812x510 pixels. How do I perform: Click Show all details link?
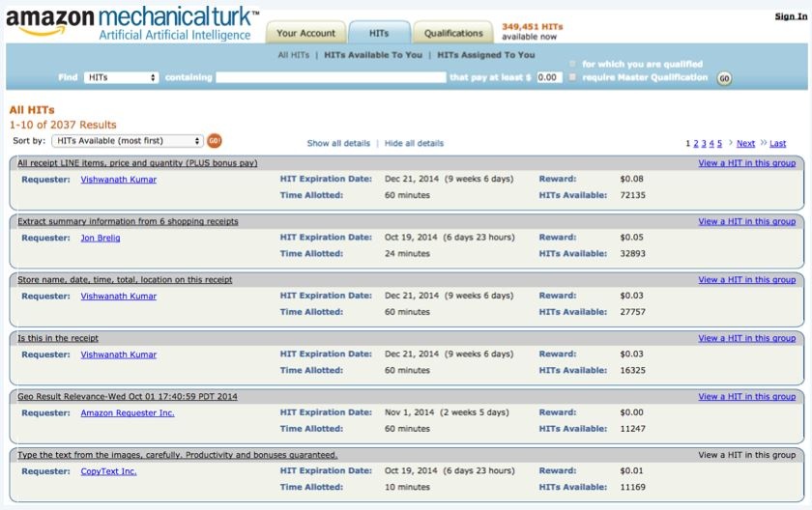338,143
